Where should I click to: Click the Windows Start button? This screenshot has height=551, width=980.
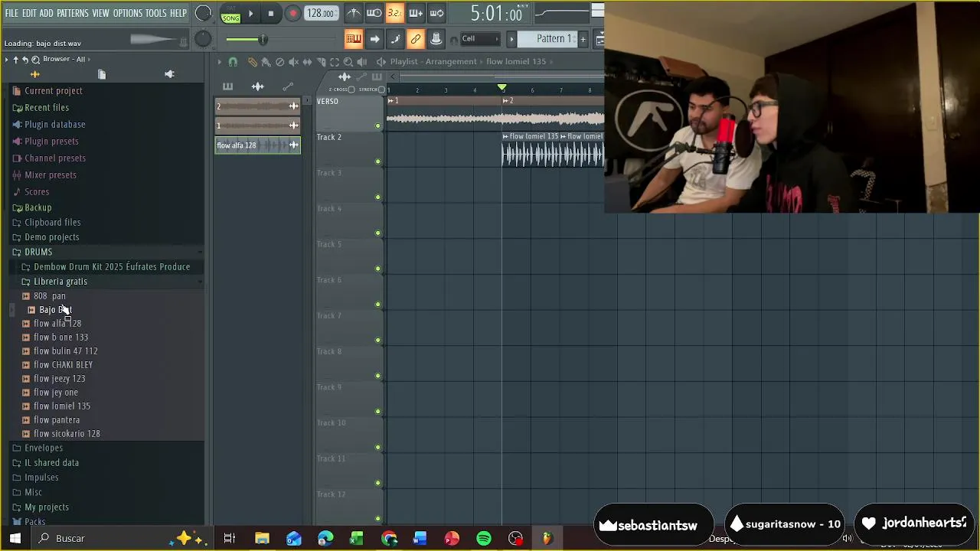click(x=15, y=538)
